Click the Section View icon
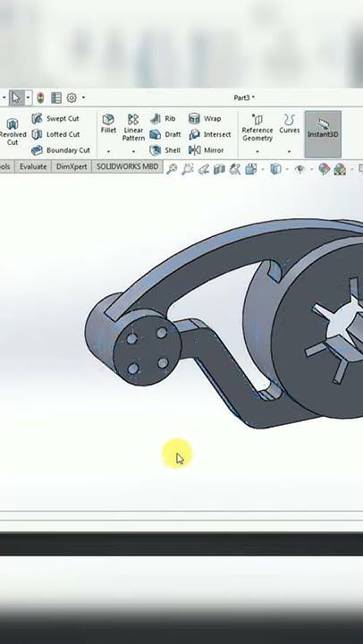The width and height of the screenshot is (363, 644). coord(219,169)
